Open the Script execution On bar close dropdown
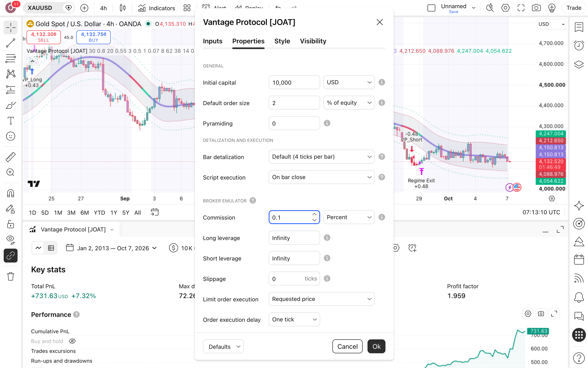Viewport: 588px width, 368px height. click(321, 177)
